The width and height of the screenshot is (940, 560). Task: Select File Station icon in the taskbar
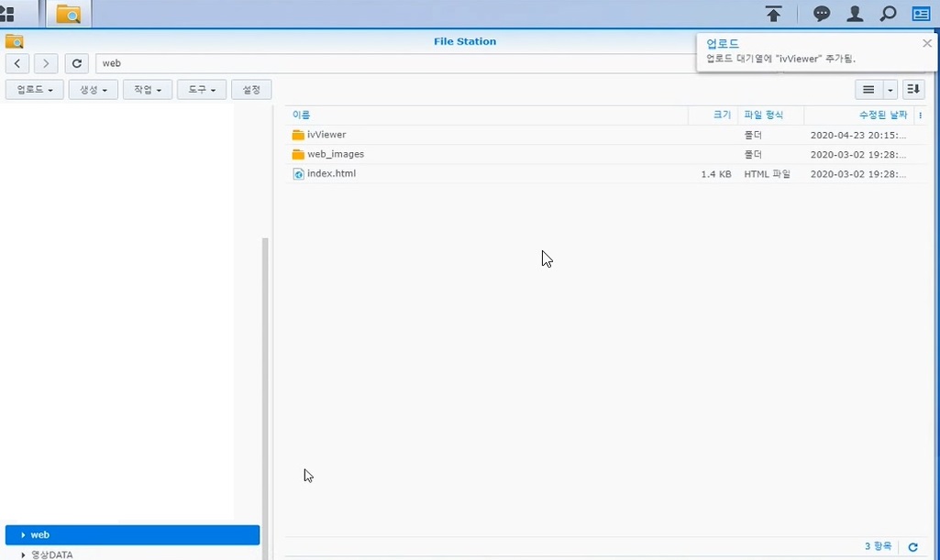coord(69,14)
